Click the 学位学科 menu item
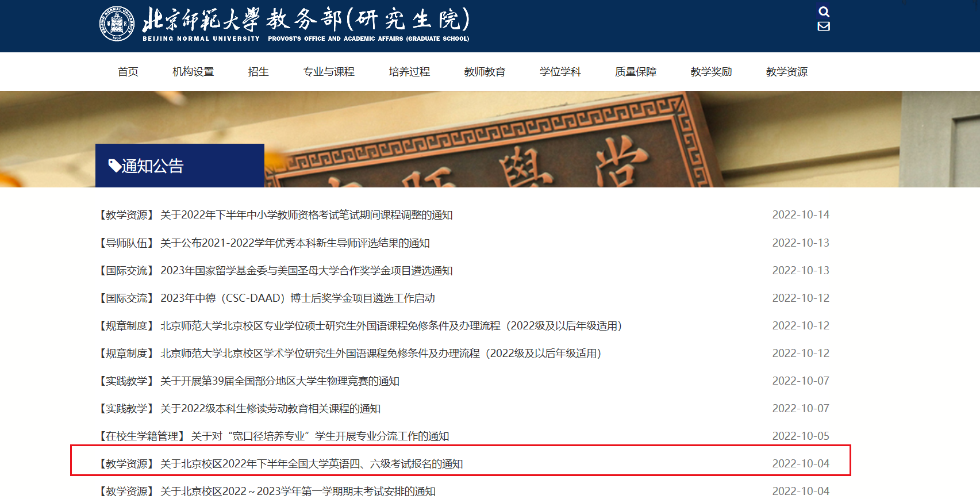The height and width of the screenshot is (499, 980). pos(560,72)
